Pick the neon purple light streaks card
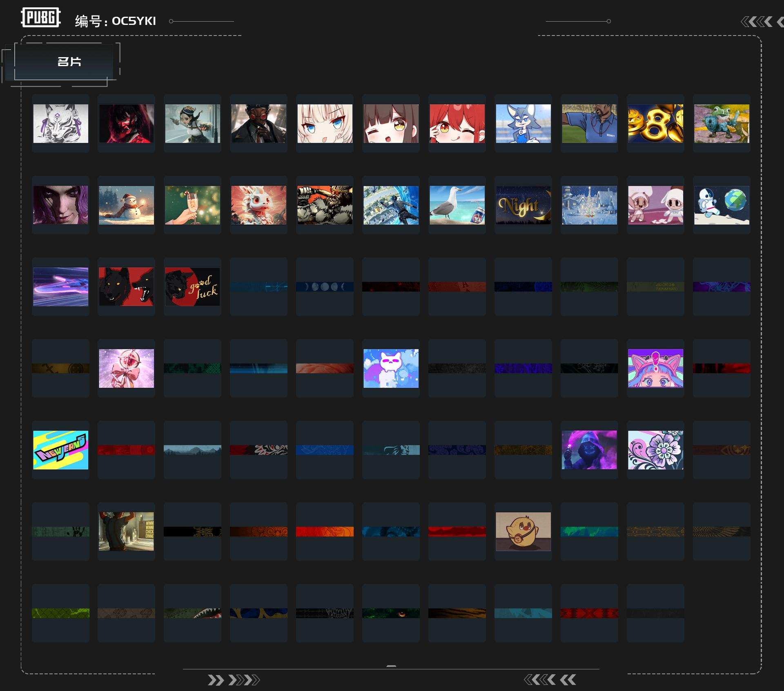 (60, 287)
